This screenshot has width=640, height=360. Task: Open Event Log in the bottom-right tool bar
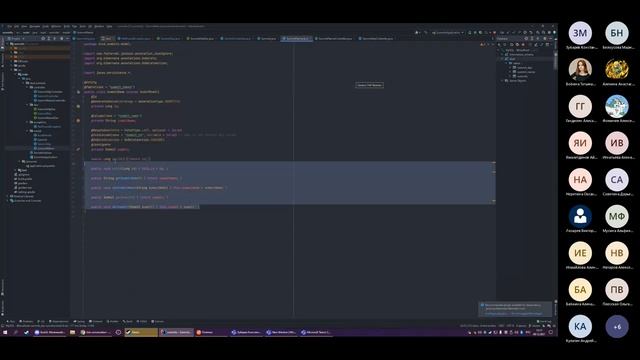[543, 321]
